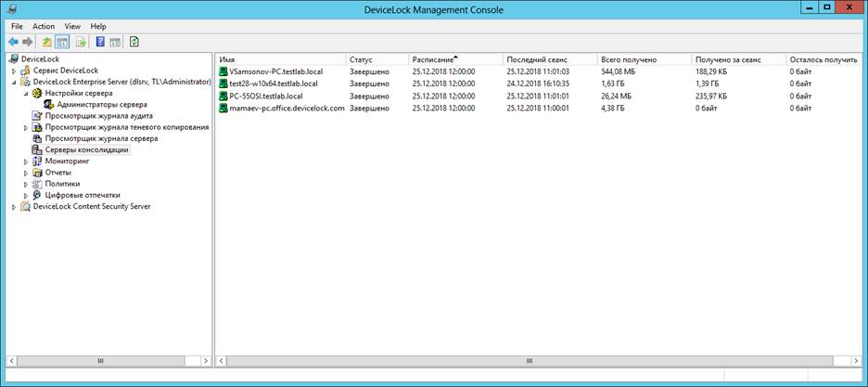Screen dimensions: 868x387
Task: Click the Просмотрщик журнала аудита icon
Action: pyautogui.click(x=38, y=116)
